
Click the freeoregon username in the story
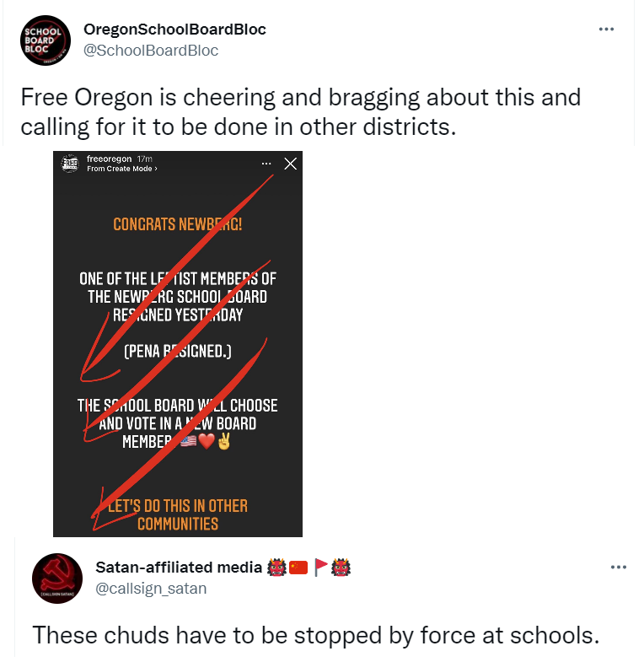click(x=109, y=159)
